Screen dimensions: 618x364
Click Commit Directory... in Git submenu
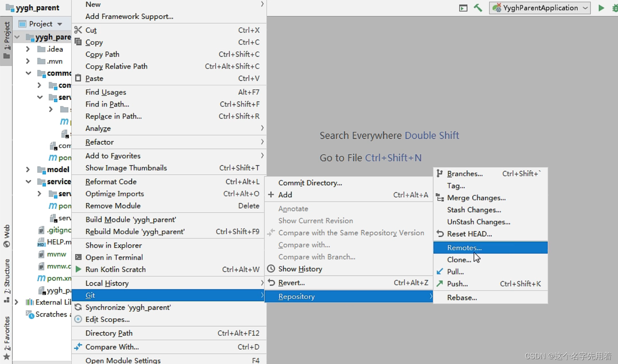click(x=348, y=183)
